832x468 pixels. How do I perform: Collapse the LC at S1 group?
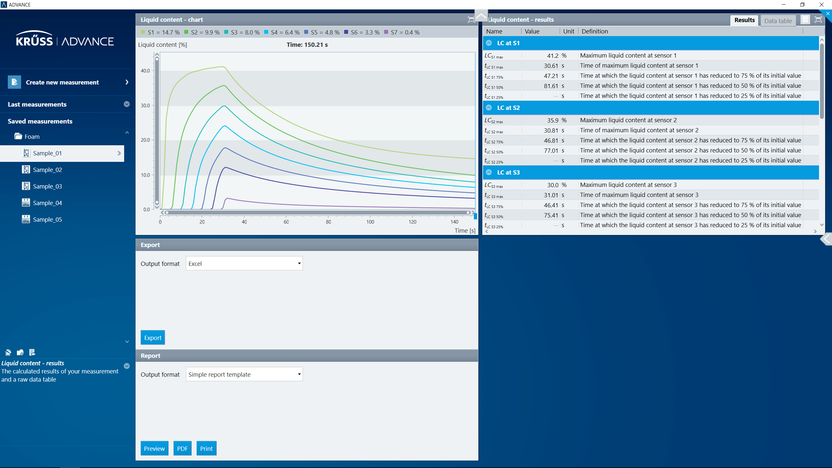[489, 43]
